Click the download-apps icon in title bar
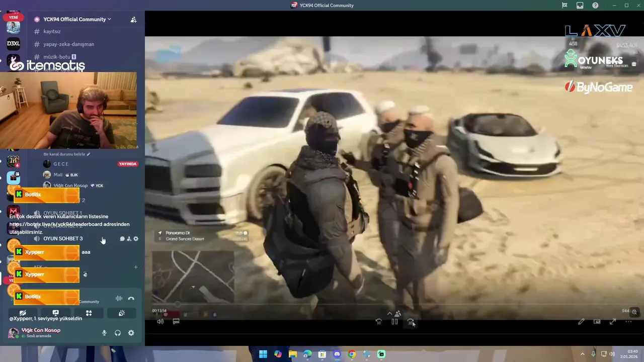The width and height of the screenshot is (644, 362). [580, 6]
